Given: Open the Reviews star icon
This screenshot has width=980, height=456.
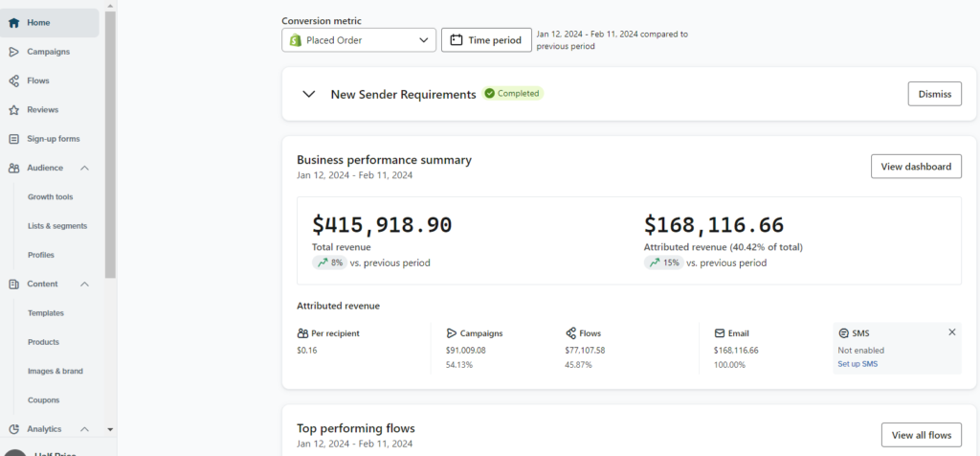Looking at the screenshot, I should (x=13, y=110).
